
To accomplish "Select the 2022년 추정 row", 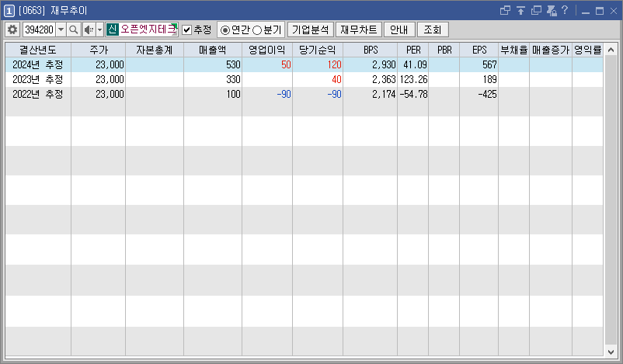I will coord(304,94).
